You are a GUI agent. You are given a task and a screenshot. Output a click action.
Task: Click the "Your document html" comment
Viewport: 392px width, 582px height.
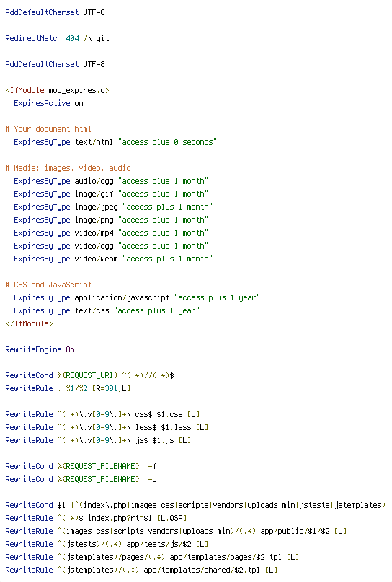[48, 129]
